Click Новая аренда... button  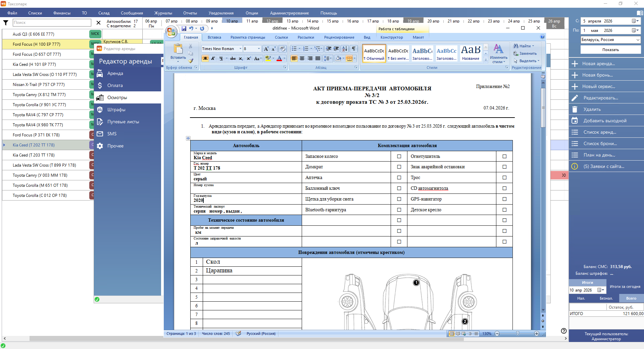pyautogui.click(x=606, y=63)
